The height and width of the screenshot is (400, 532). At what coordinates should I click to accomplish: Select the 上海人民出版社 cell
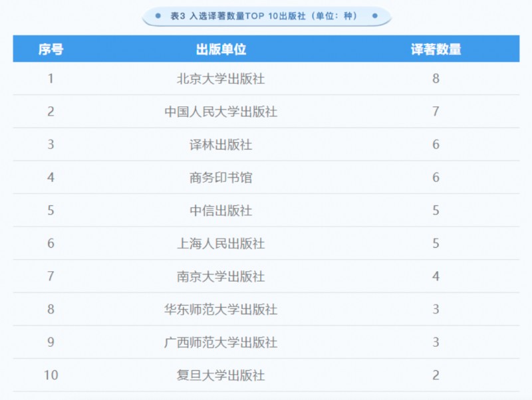(x=221, y=243)
